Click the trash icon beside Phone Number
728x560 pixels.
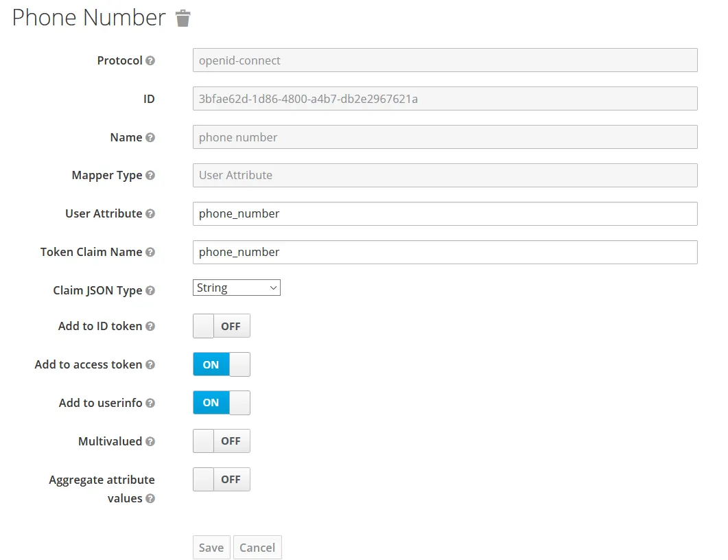coord(183,19)
